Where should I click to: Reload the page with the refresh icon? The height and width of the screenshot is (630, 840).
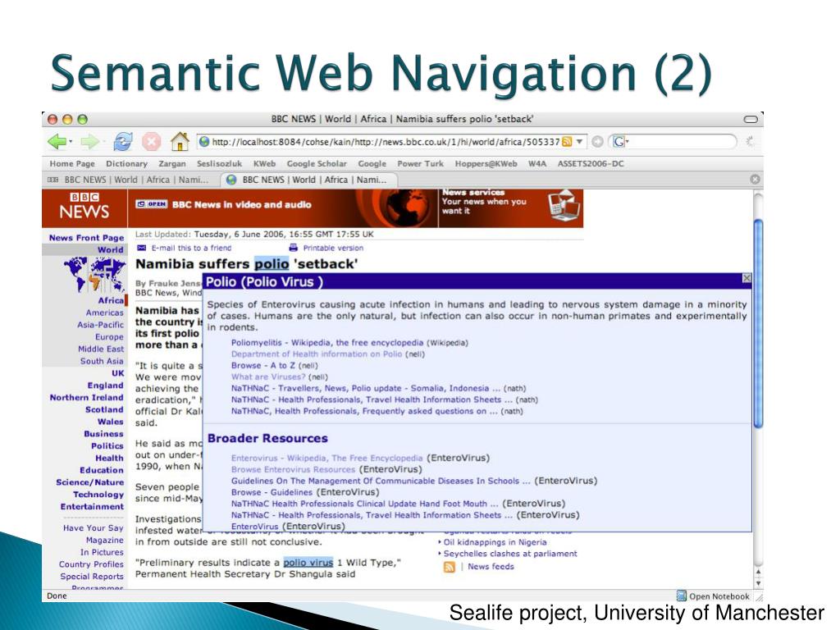[x=123, y=142]
